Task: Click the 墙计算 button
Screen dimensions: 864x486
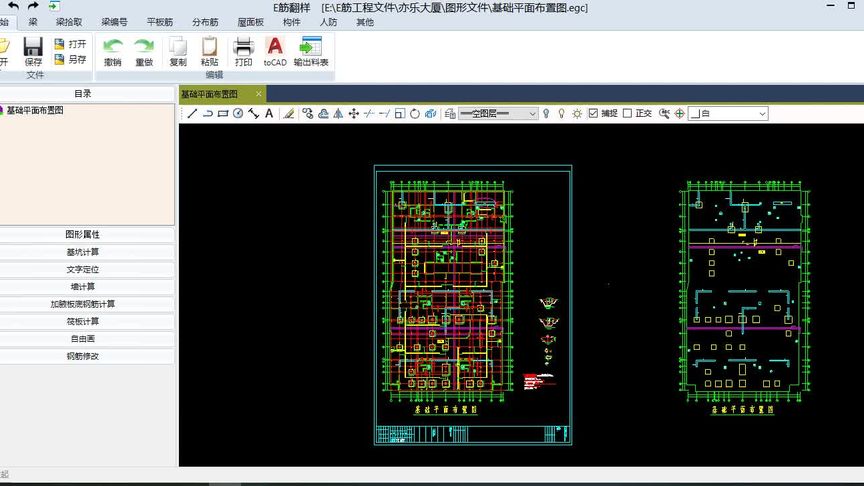Action: tap(83, 287)
